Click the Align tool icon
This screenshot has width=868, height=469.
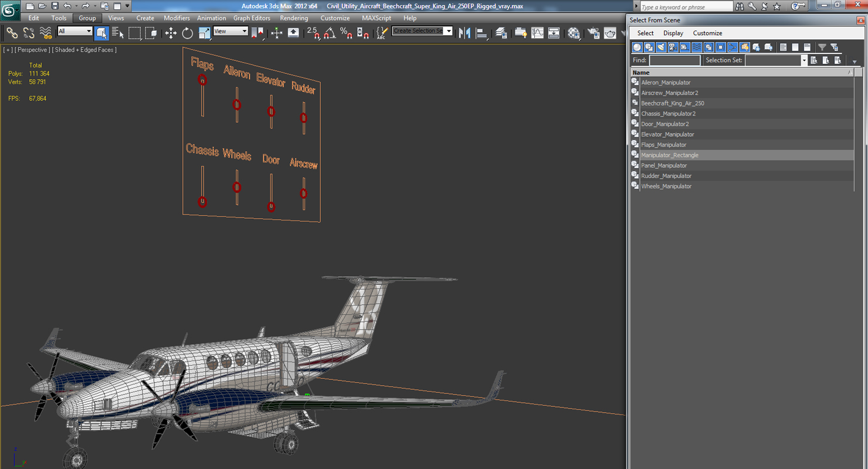tap(482, 33)
